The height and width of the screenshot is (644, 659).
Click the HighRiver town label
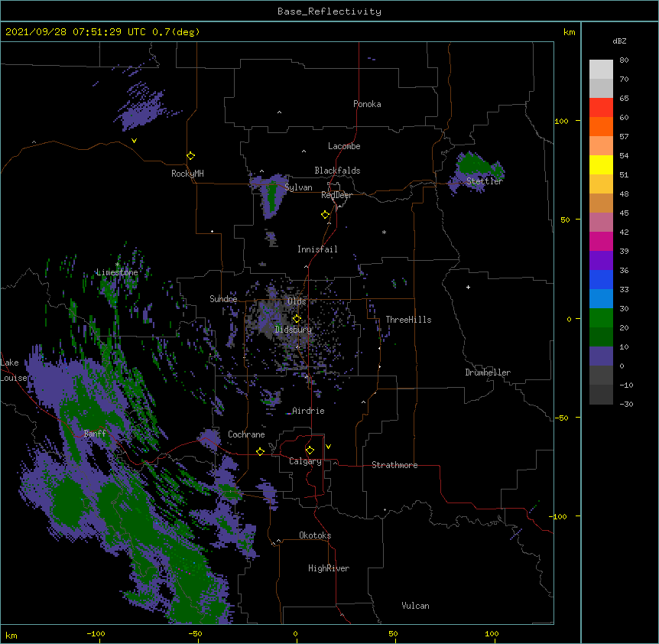[x=329, y=568]
